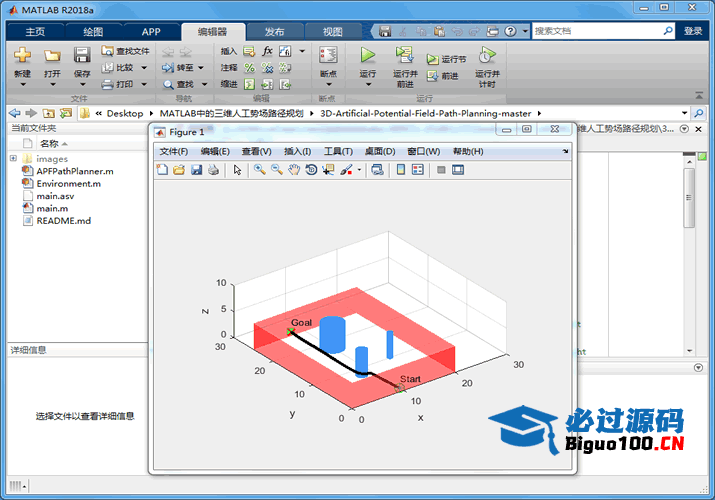Select APFPathPlanner.m in file list
The width and height of the screenshot is (715, 500).
tap(75, 171)
